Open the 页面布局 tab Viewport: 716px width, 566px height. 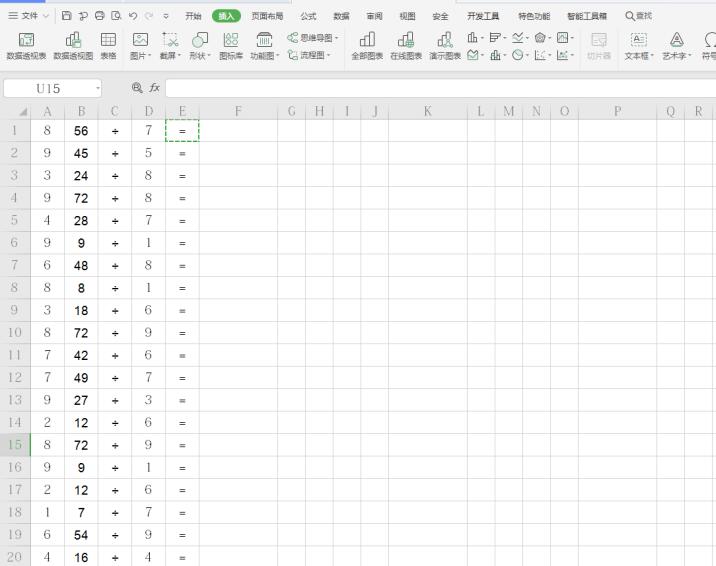point(267,16)
